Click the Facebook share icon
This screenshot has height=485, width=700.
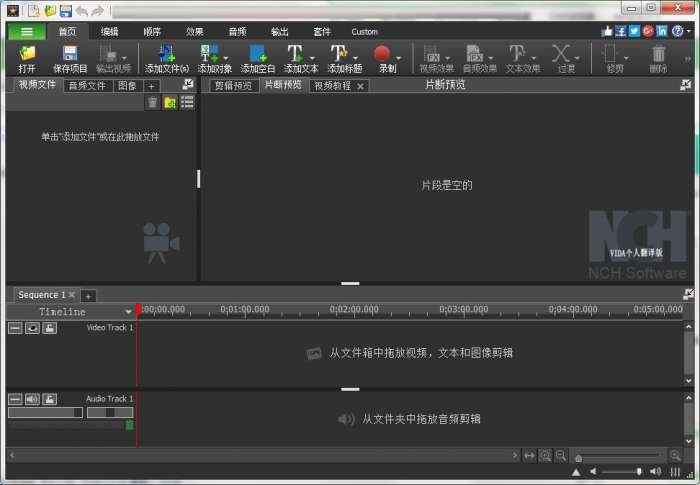click(621, 31)
